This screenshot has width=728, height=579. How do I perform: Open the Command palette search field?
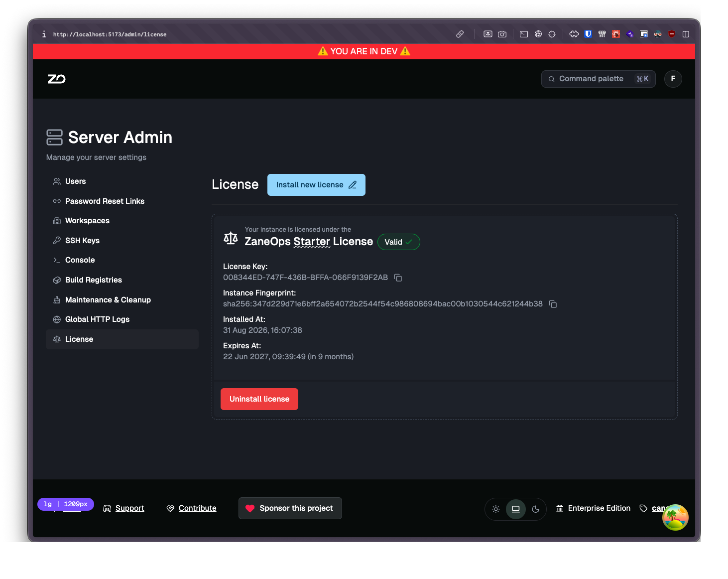click(599, 79)
